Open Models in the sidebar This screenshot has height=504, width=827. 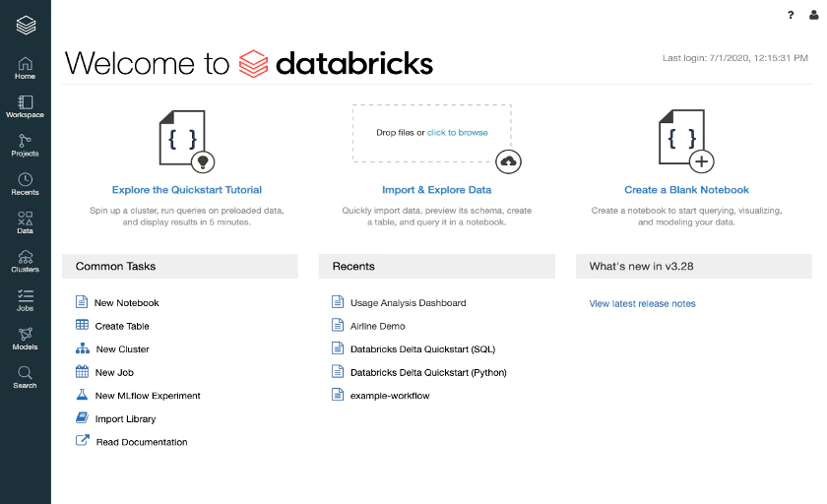tap(25, 339)
